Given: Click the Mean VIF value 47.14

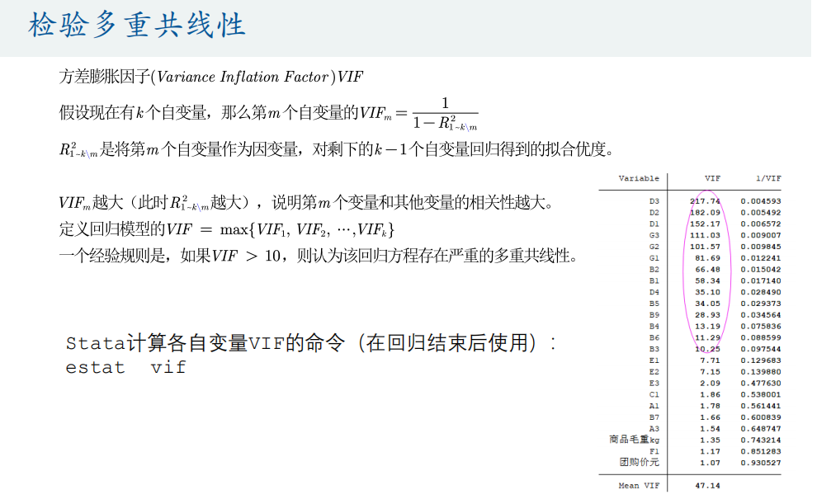Looking at the screenshot, I should tap(709, 486).
